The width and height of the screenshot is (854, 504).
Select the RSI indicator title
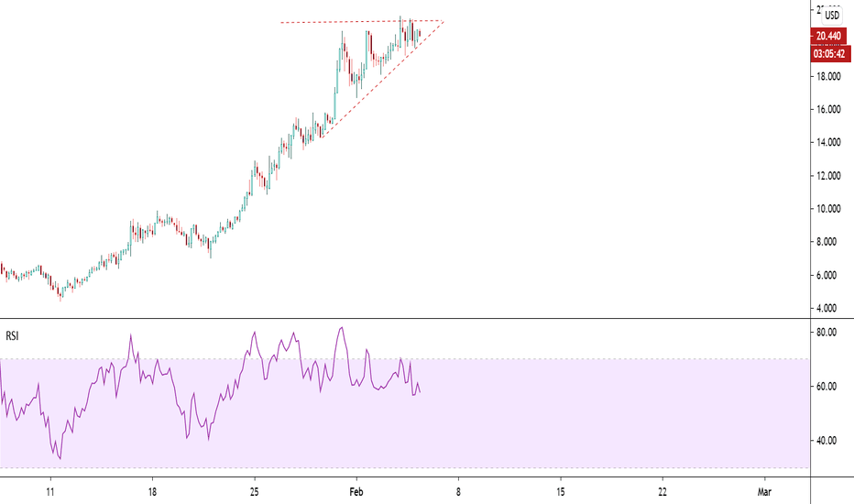tap(12, 336)
